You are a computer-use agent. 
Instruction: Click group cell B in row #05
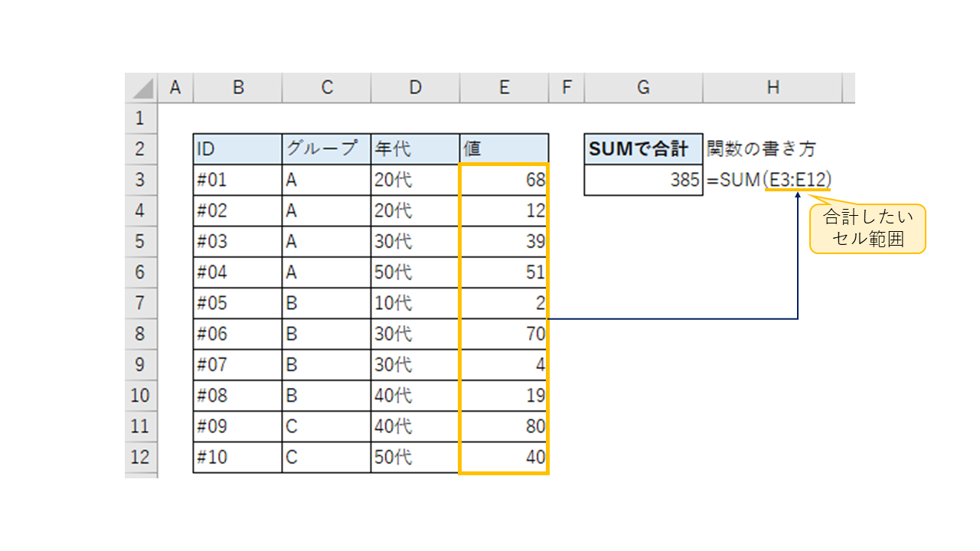point(327,303)
